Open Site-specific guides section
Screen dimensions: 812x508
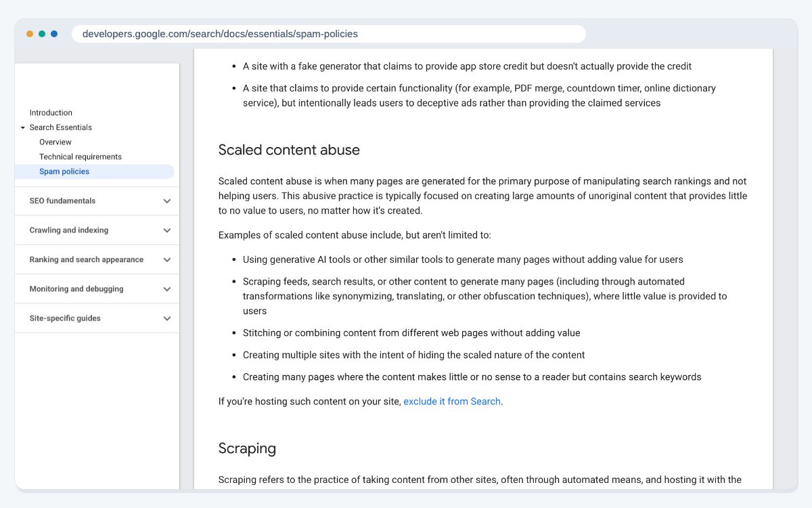pyautogui.click(x=65, y=318)
